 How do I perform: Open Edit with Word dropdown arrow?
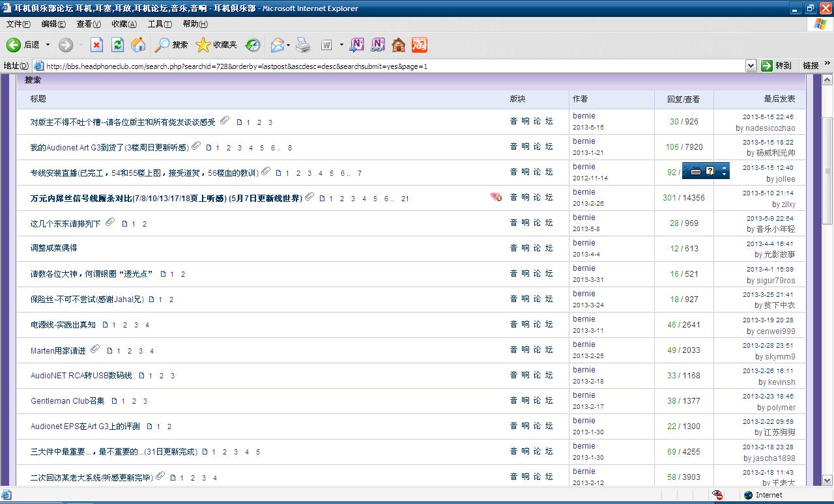[341, 45]
